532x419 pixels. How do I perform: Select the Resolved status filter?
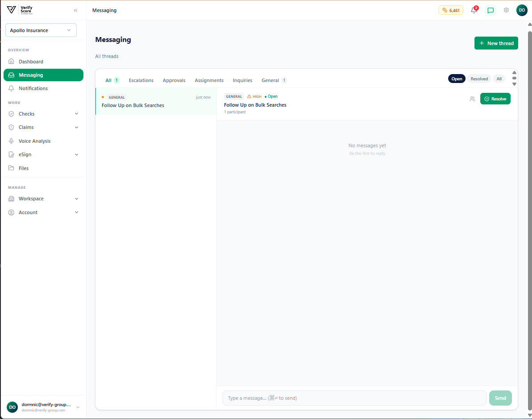(x=479, y=79)
